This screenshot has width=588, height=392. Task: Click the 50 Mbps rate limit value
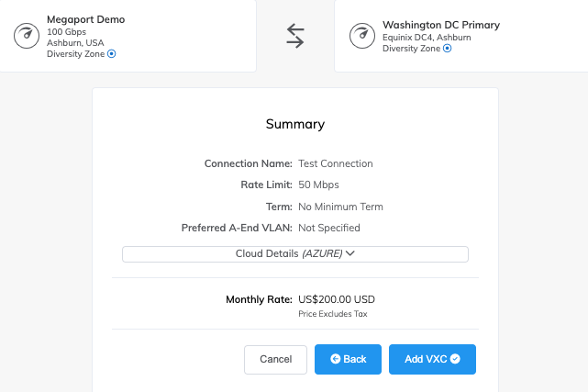click(x=318, y=185)
